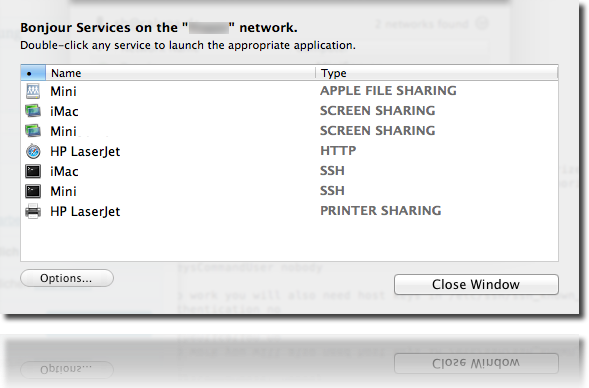Select iMac in the SSH row
Screen dimensions: 589x388
[64, 171]
